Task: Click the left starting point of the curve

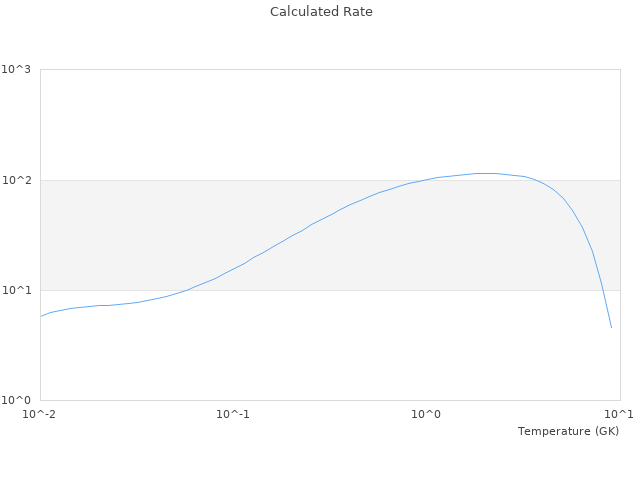Action: 41,316
